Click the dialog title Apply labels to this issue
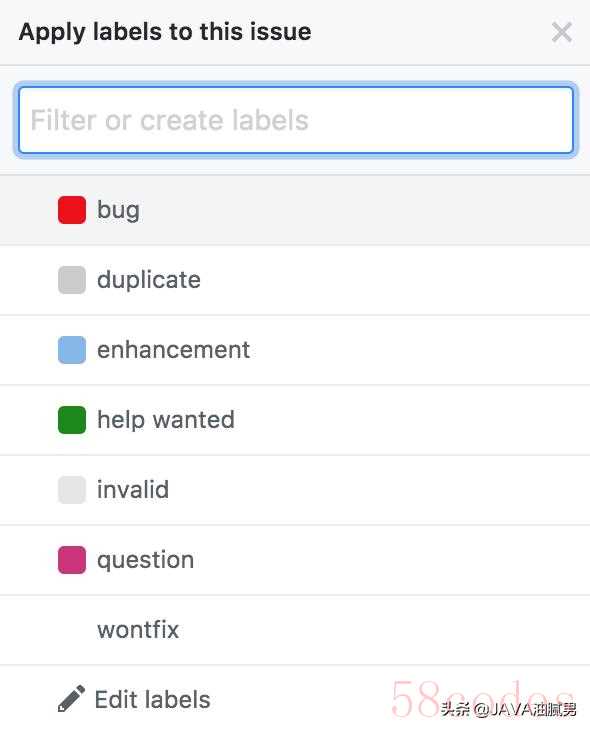 [x=165, y=32]
